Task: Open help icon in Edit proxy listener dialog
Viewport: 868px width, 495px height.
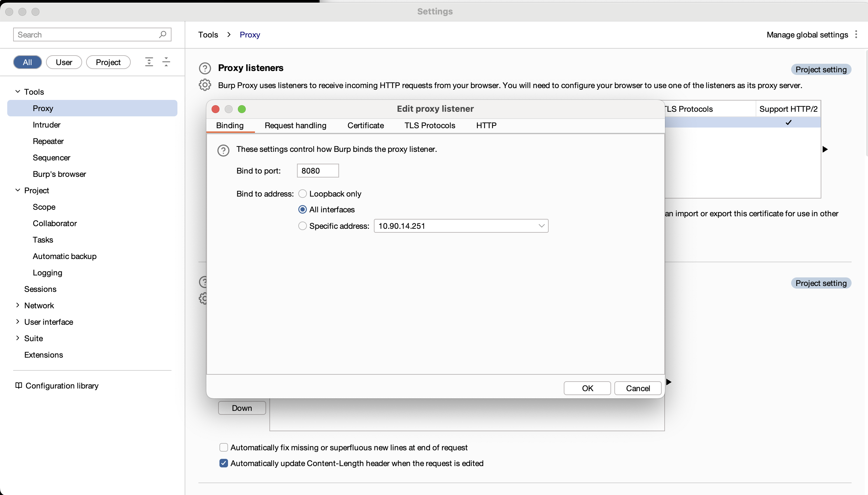Action: click(223, 150)
